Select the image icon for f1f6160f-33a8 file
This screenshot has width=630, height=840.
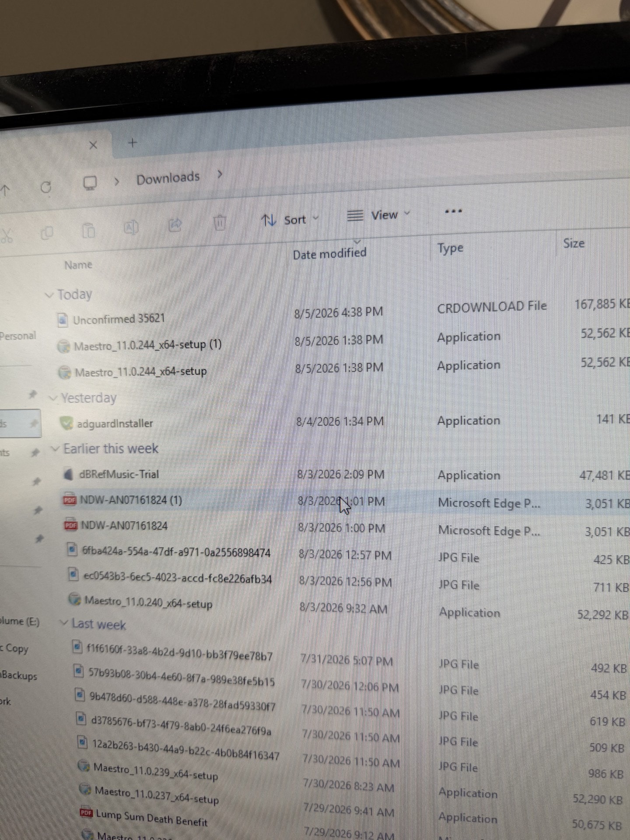pyautogui.click(x=77, y=646)
